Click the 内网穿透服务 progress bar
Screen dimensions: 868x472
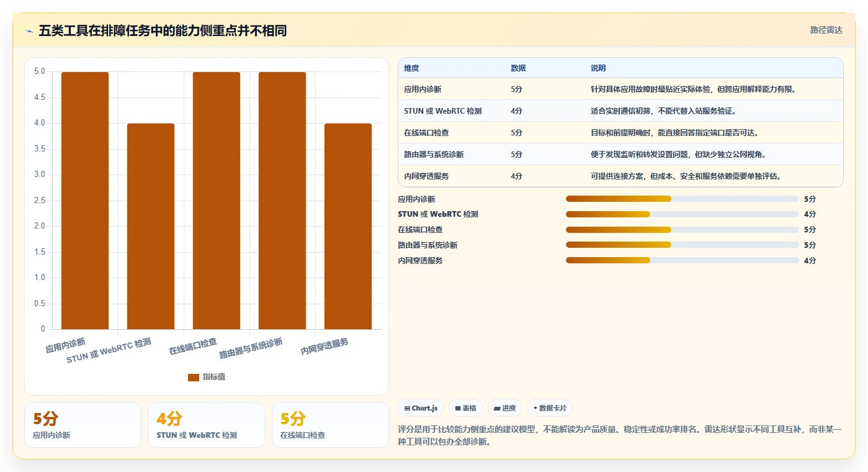tap(682, 261)
